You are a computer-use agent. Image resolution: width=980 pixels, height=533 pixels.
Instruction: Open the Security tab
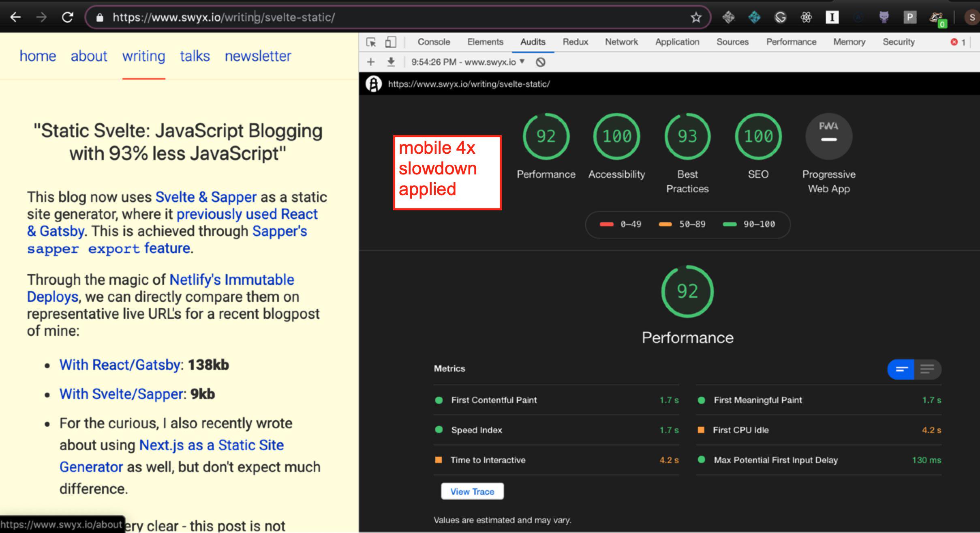(899, 42)
